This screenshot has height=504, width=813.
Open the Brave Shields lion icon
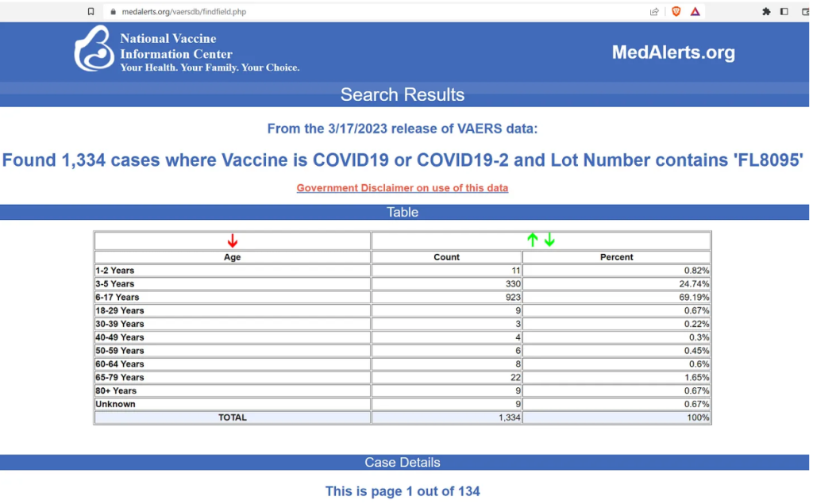pyautogui.click(x=676, y=12)
